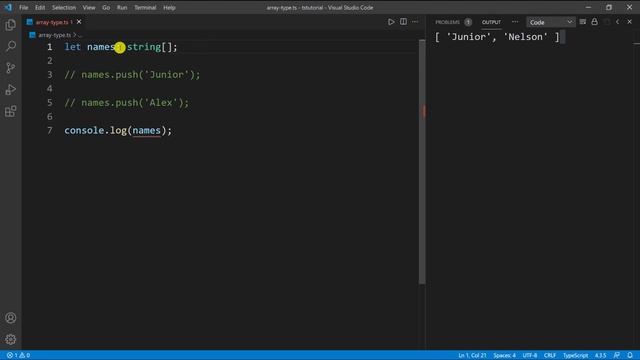Open the File menu

(x=24, y=7)
